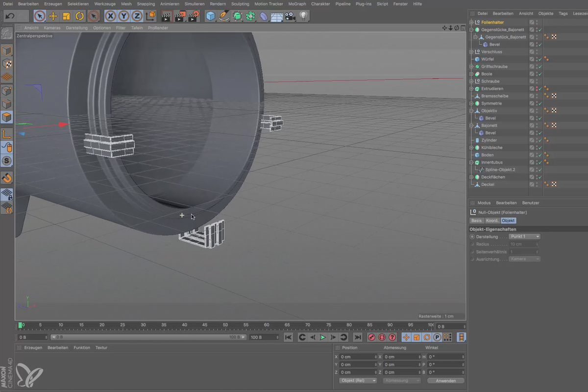Toggle X axis lock

coord(111,16)
